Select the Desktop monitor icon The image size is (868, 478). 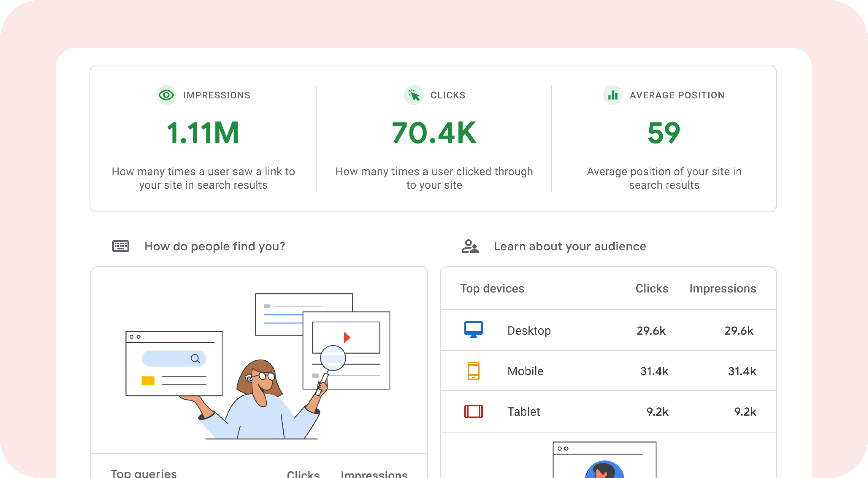click(x=473, y=330)
